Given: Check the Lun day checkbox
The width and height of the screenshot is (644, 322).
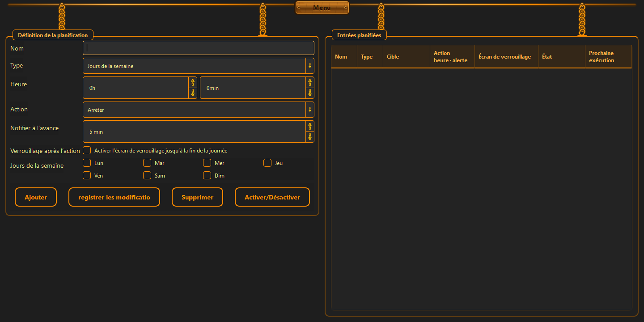Looking at the screenshot, I should [87, 163].
